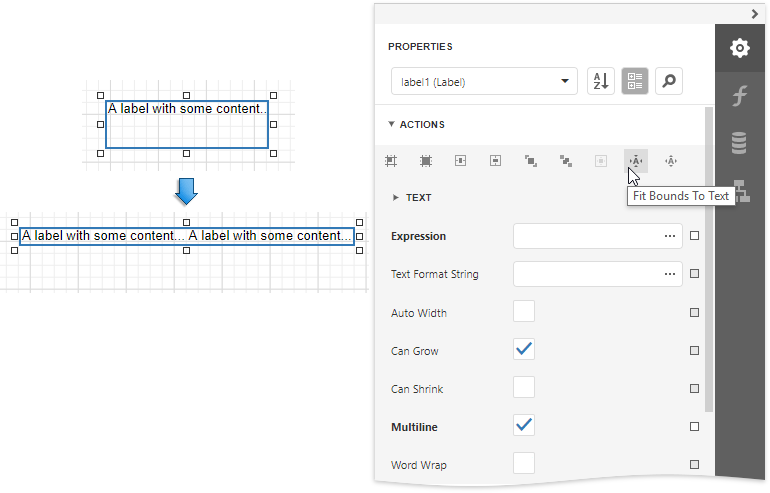Open the Field List database tab
This screenshot has height=493, width=770.
[x=740, y=143]
